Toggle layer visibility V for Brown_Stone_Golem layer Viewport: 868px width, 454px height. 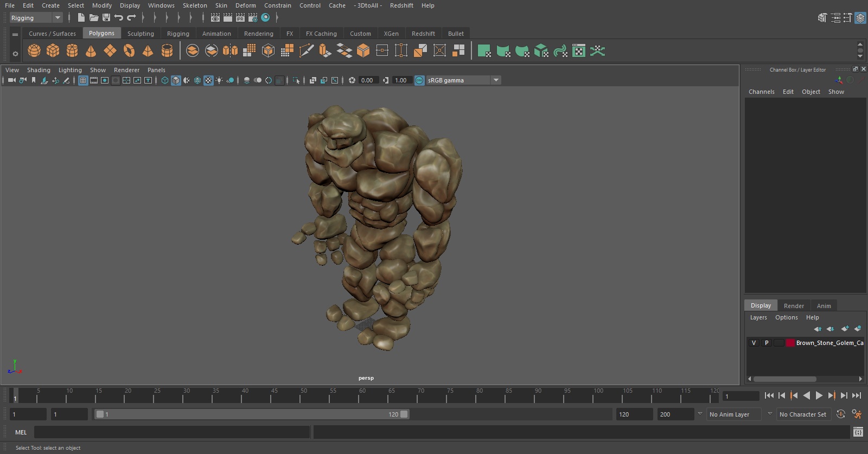[x=754, y=343]
